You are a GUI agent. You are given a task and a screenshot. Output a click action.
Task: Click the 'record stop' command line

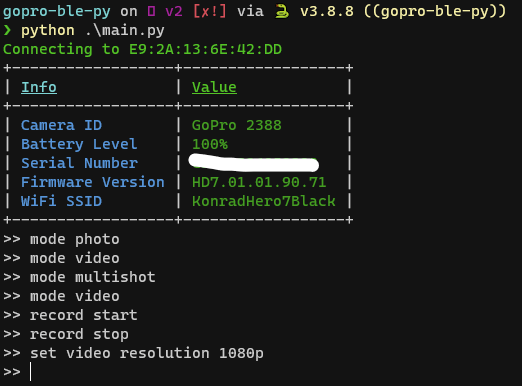click(x=66, y=334)
